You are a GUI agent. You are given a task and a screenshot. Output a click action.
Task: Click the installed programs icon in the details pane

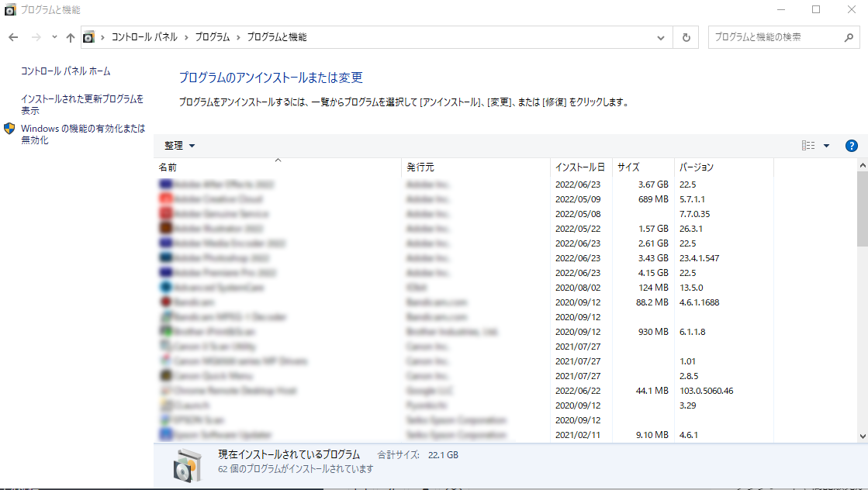pyautogui.click(x=188, y=466)
